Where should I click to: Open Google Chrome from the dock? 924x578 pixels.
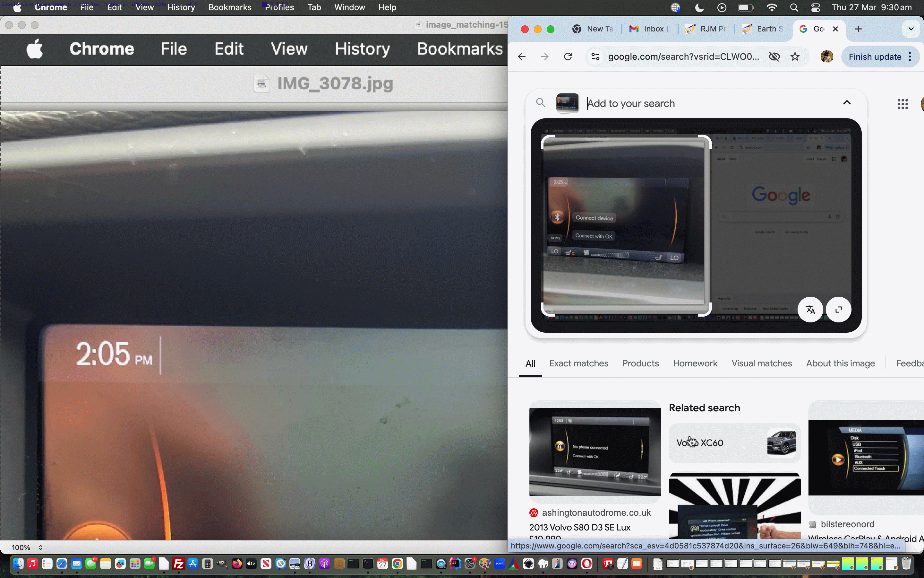tap(397, 564)
